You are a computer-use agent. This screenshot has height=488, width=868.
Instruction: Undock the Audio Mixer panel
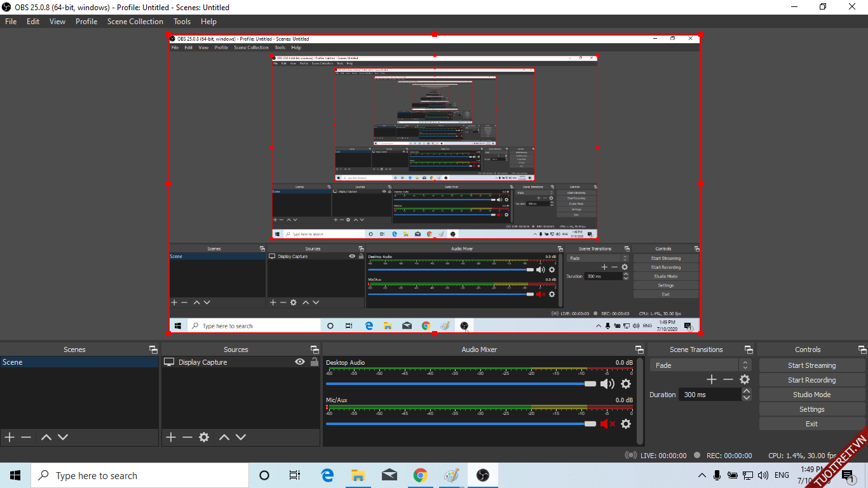(639, 349)
